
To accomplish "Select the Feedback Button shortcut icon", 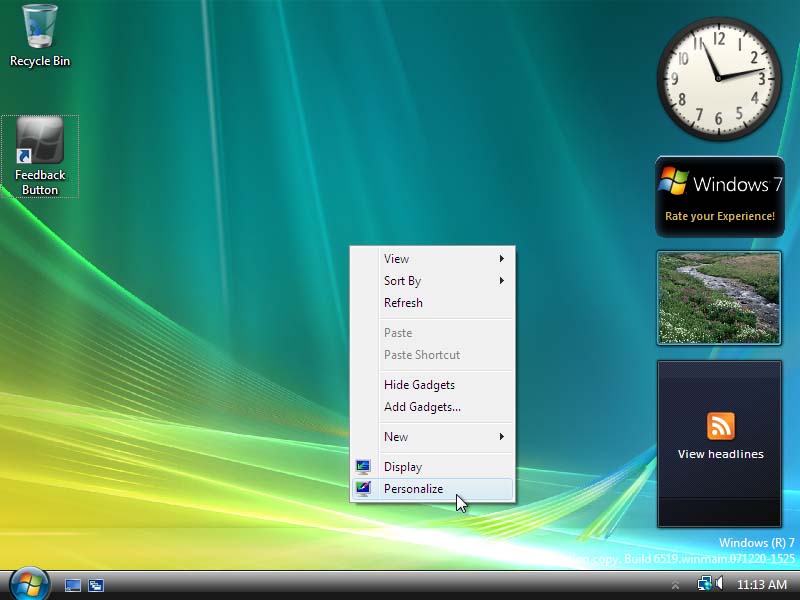I will 40,156.
